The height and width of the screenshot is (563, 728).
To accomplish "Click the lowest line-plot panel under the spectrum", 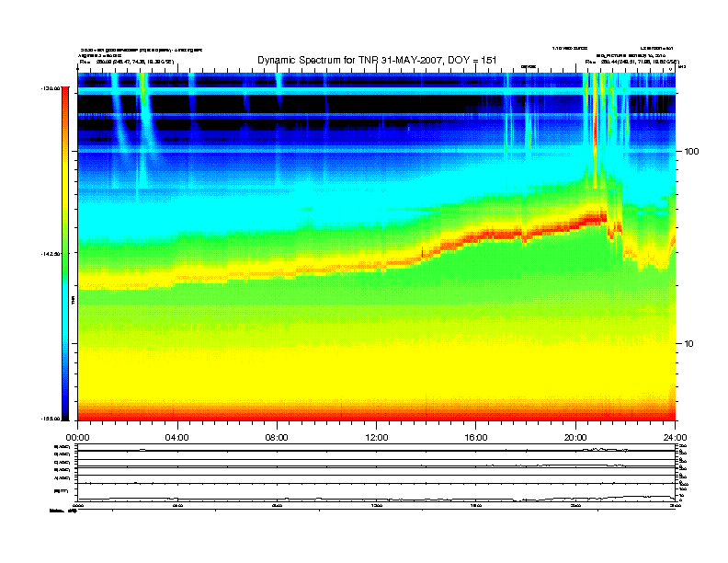I will tap(376, 492).
